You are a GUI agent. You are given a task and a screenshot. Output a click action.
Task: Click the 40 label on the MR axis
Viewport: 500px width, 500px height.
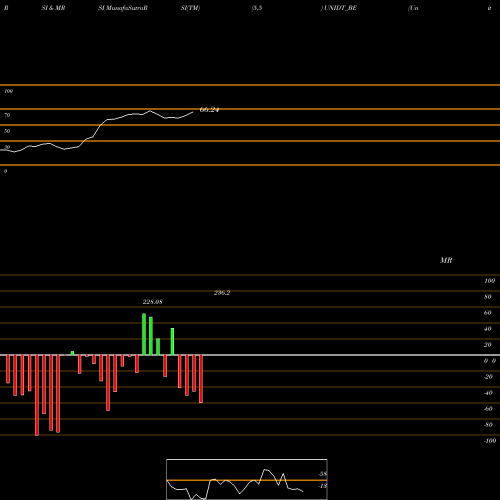point(488,329)
